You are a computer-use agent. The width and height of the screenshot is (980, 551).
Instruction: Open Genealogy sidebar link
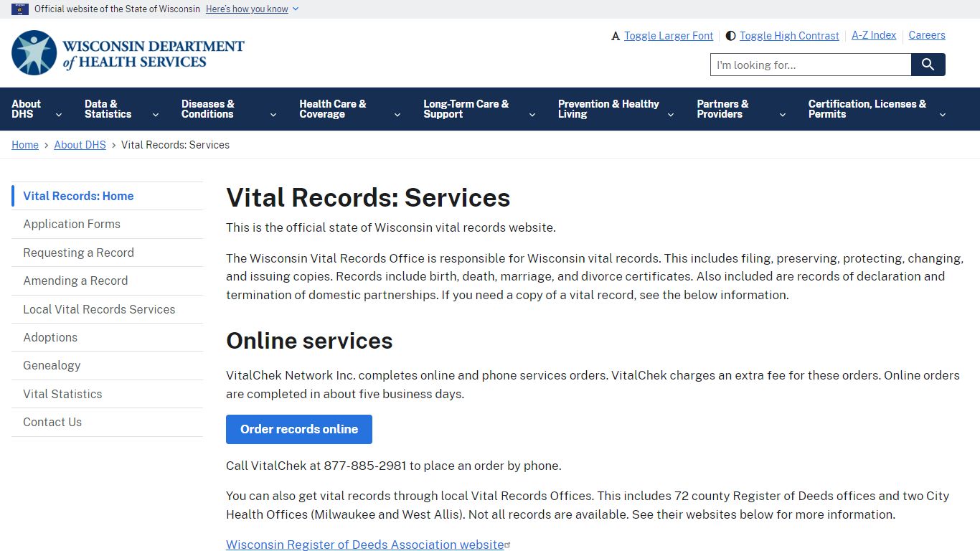tap(108, 365)
